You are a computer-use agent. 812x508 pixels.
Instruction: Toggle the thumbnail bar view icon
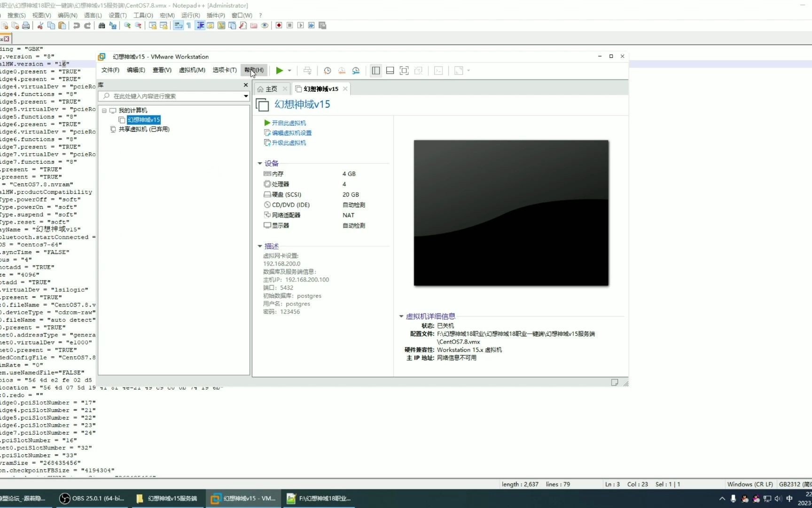click(x=390, y=71)
